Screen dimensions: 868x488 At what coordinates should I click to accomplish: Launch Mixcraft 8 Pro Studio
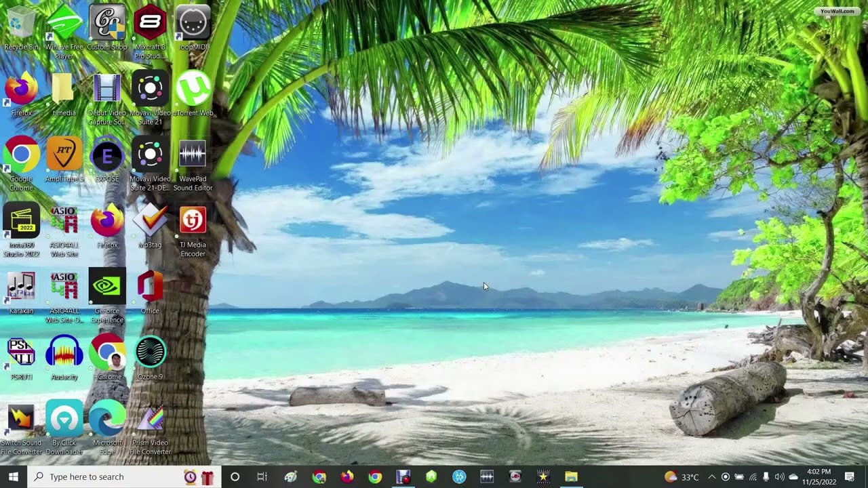(150, 32)
